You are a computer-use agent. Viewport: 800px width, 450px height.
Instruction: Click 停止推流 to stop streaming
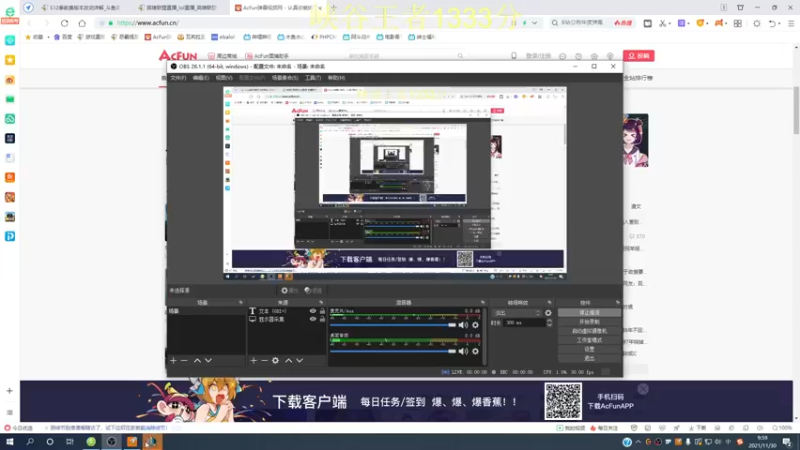(x=589, y=313)
